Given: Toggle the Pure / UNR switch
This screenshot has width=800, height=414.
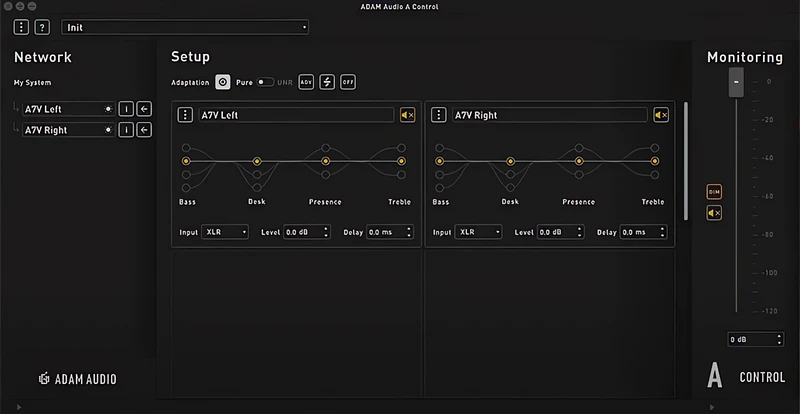Looking at the screenshot, I should 265,82.
